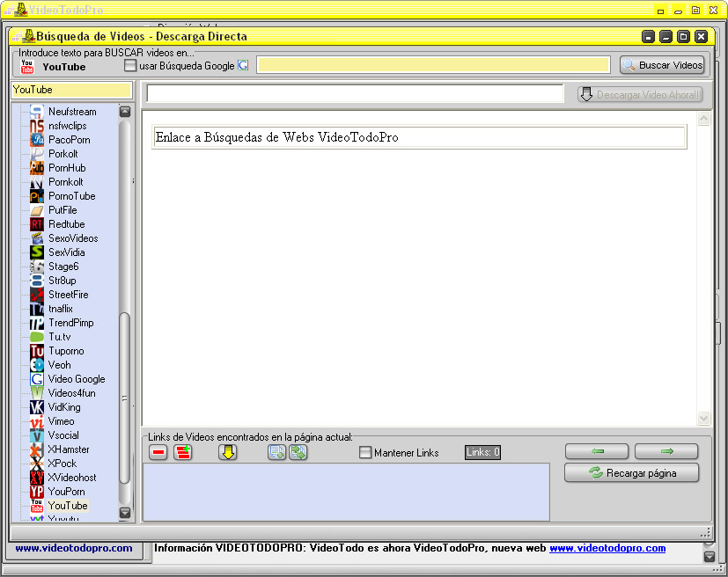Image resolution: width=728 pixels, height=577 pixels.
Task: Click browser pane scroll up arrow
Action: tap(704, 118)
